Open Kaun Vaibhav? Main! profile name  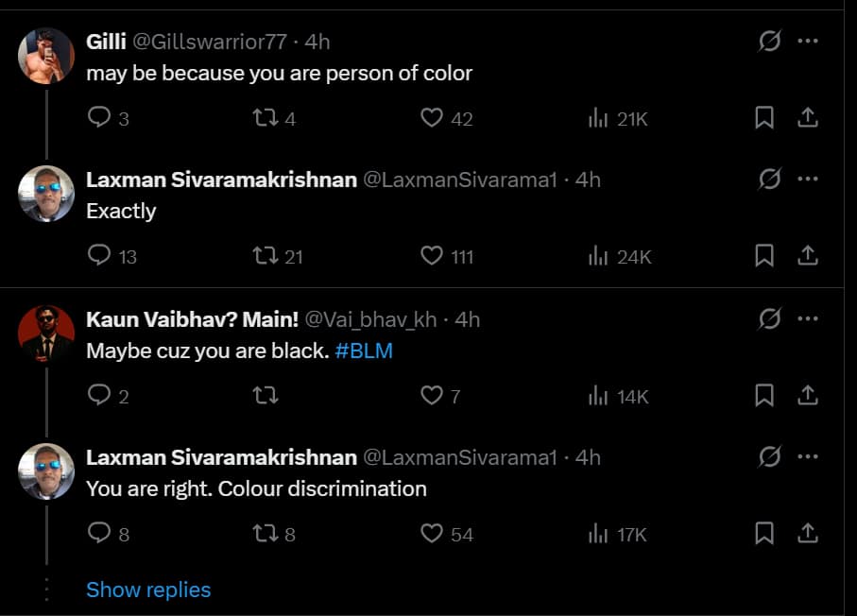(192, 319)
